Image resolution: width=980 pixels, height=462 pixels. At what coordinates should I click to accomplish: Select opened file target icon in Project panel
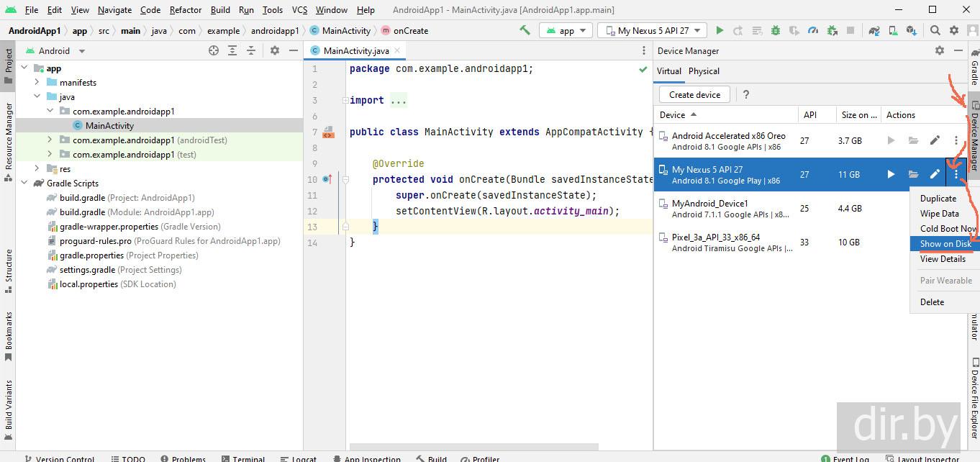pos(214,50)
